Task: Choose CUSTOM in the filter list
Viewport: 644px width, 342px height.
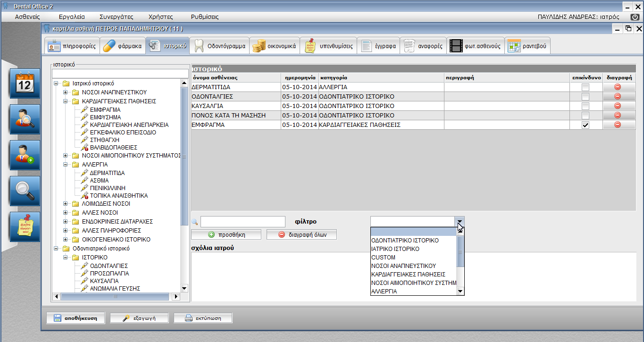Action: [414, 258]
